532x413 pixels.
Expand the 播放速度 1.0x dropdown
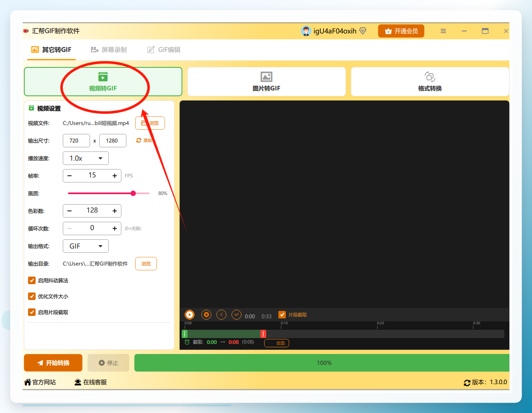(86, 158)
